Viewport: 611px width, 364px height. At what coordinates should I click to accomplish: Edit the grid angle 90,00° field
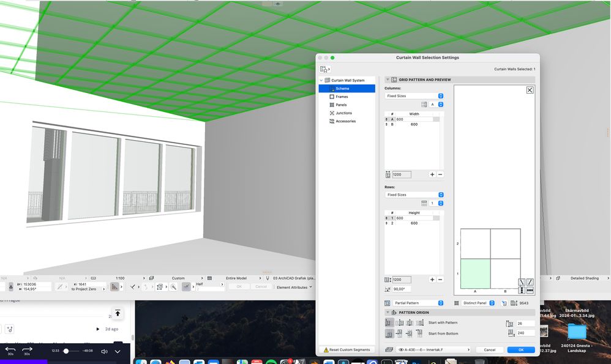pos(402,289)
